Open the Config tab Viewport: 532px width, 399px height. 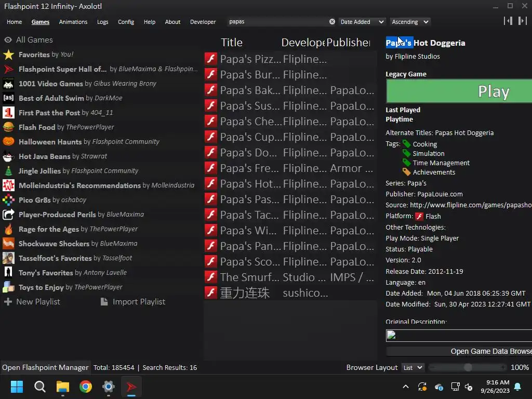[x=126, y=22]
